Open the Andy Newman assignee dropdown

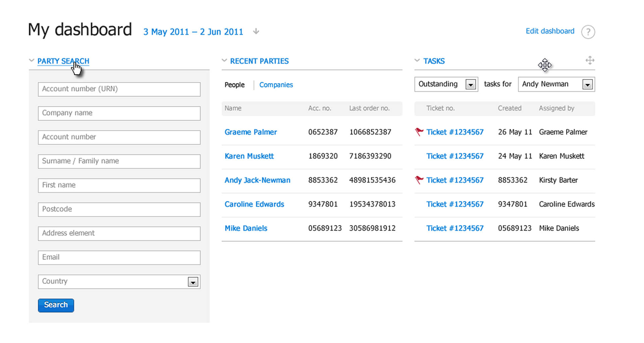click(x=587, y=84)
